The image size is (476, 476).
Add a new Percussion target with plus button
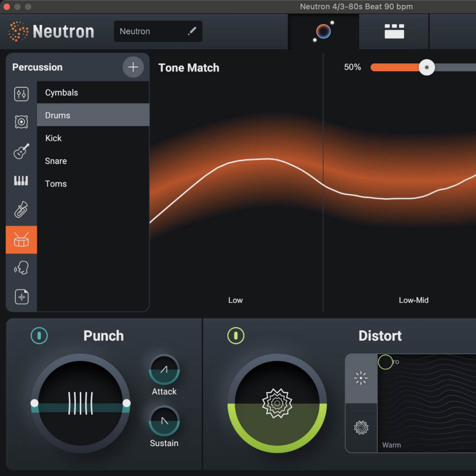(x=133, y=67)
